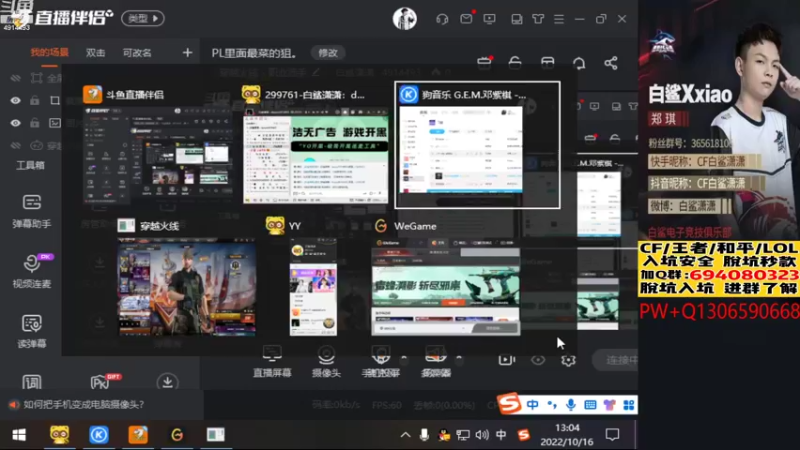Open the PK gift tool icon
Screen dimensions: 800x450
click(101, 382)
